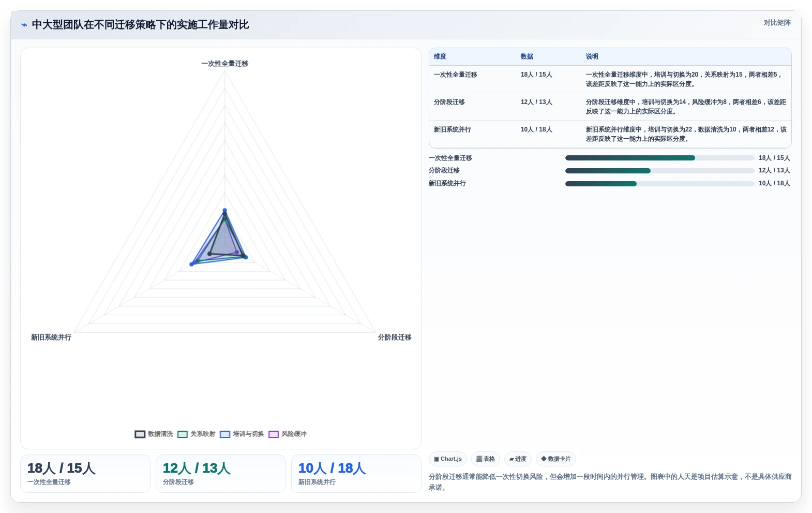Open the 12人 / 13人 data card
The height and width of the screenshot is (513, 812).
[221, 474]
